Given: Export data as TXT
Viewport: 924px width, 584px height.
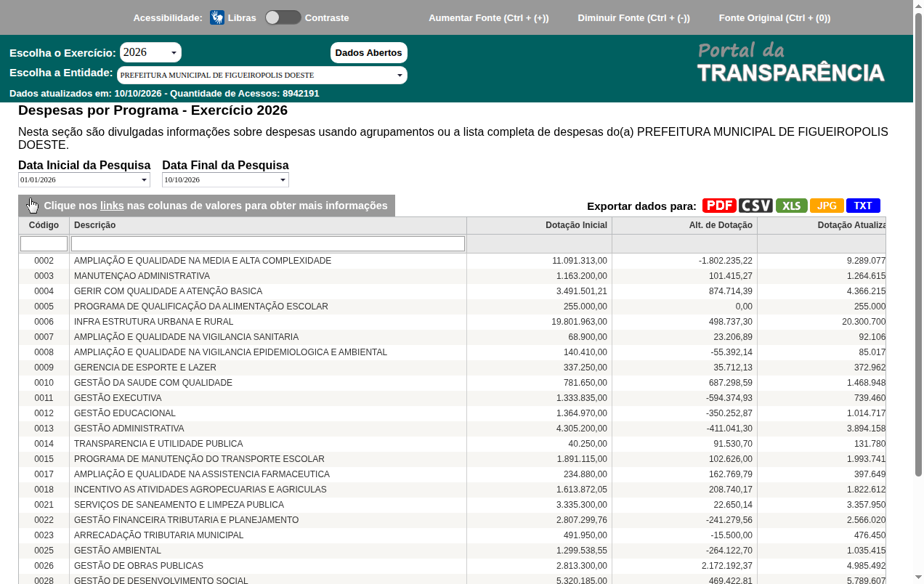Looking at the screenshot, I should 863,206.
